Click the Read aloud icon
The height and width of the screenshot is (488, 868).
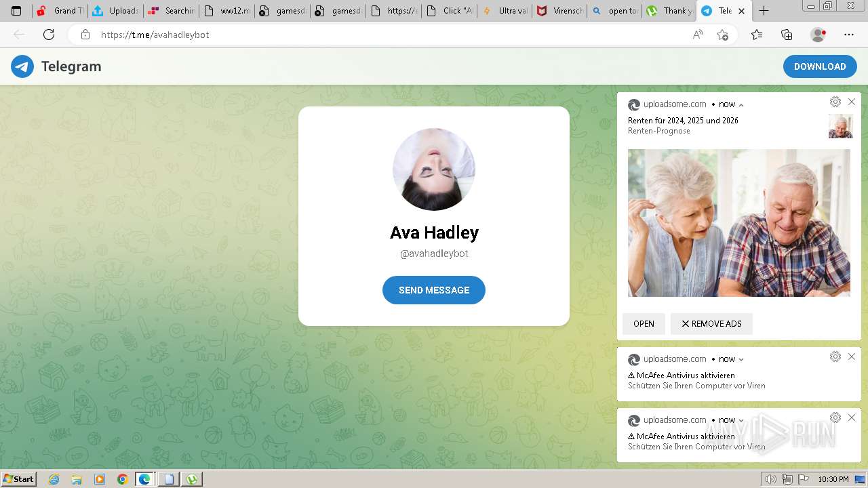(698, 35)
